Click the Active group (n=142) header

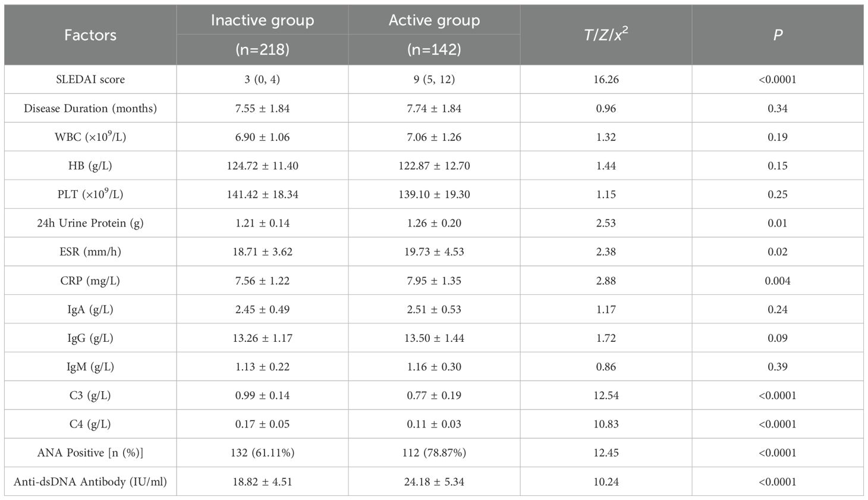[x=434, y=34]
